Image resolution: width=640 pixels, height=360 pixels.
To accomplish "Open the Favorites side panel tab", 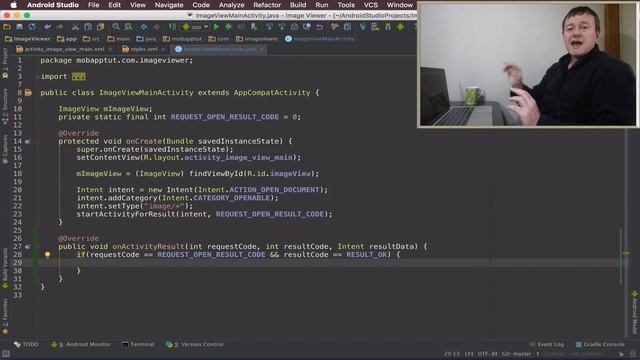I will coord(5,316).
